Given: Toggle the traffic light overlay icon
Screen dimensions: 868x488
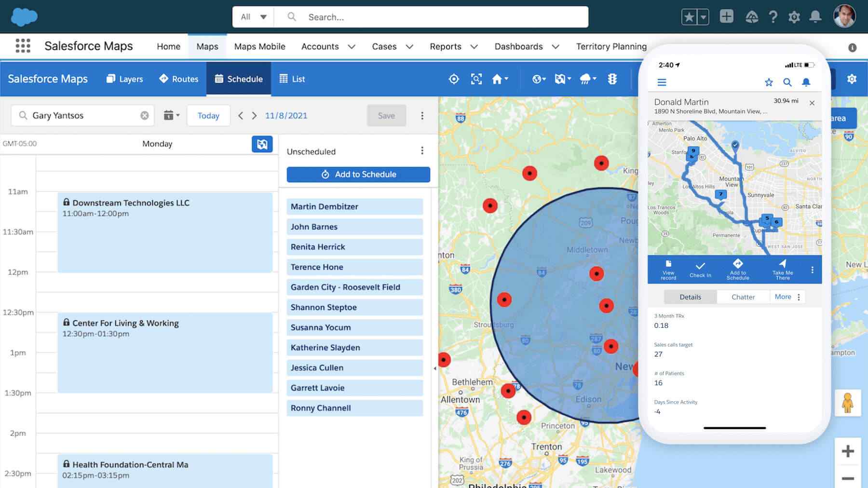Looking at the screenshot, I should [x=612, y=79].
